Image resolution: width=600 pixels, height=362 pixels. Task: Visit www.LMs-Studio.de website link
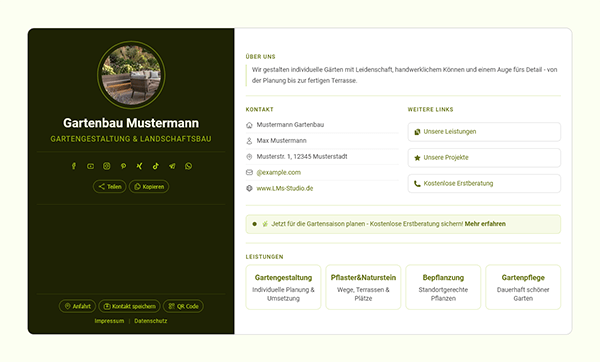pyautogui.click(x=285, y=188)
